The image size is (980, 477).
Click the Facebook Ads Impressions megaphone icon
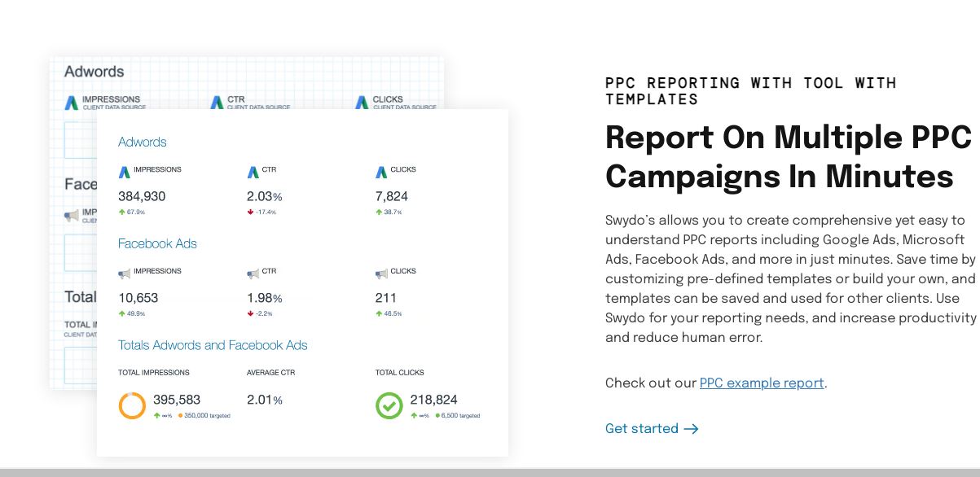tap(125, 274)
